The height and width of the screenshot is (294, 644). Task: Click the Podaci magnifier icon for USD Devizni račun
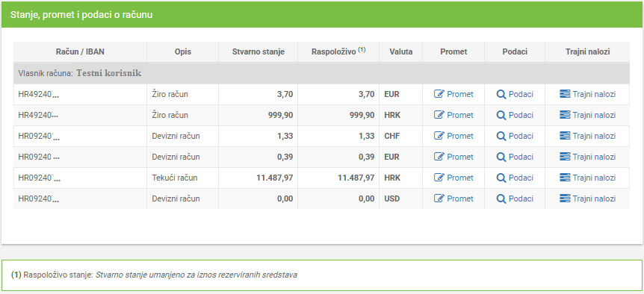click(501, 199)
